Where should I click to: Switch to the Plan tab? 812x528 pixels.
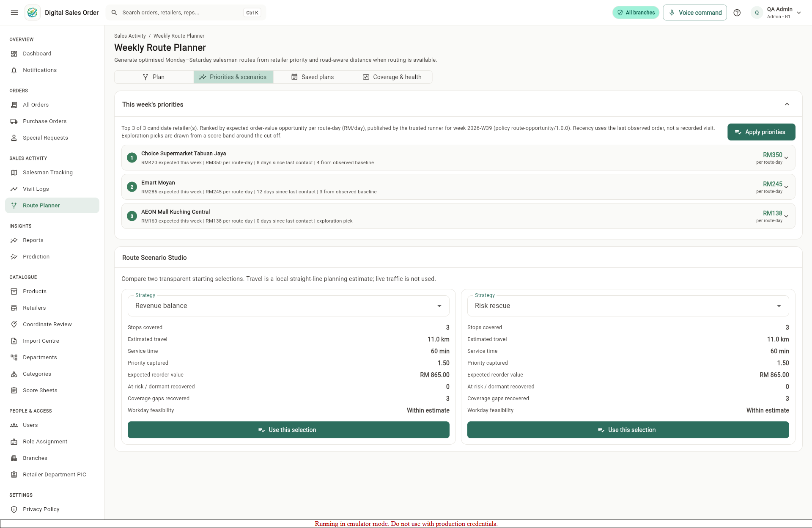click(x=154, y=77)
